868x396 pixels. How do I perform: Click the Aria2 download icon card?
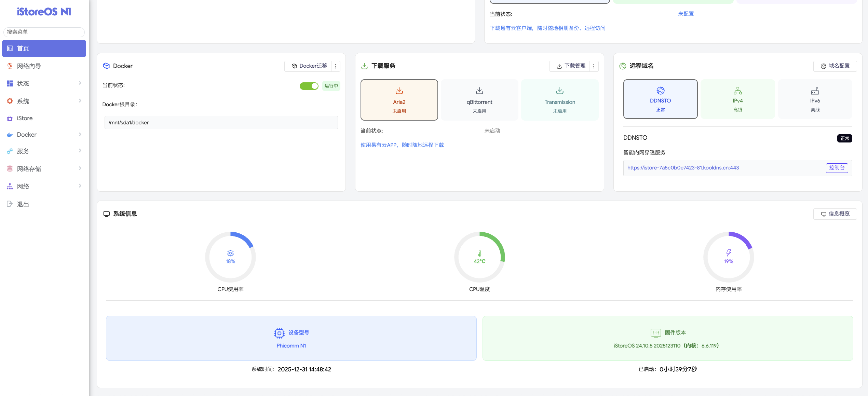(399, 99)
